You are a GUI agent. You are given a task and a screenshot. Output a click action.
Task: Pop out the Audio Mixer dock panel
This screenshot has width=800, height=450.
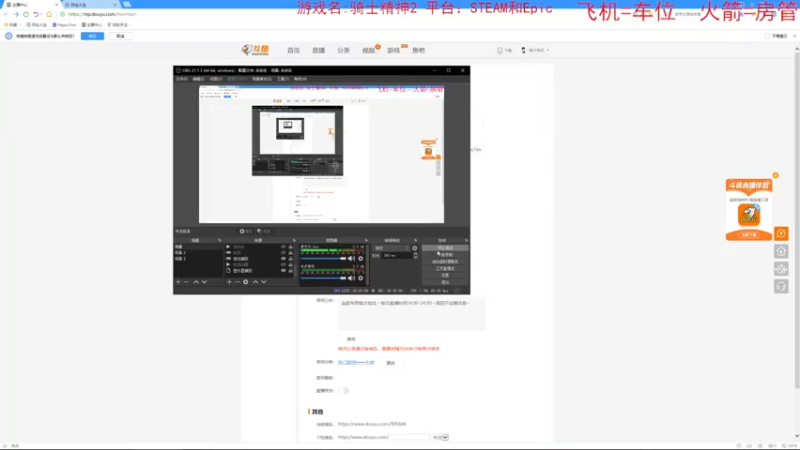[366, 240]
